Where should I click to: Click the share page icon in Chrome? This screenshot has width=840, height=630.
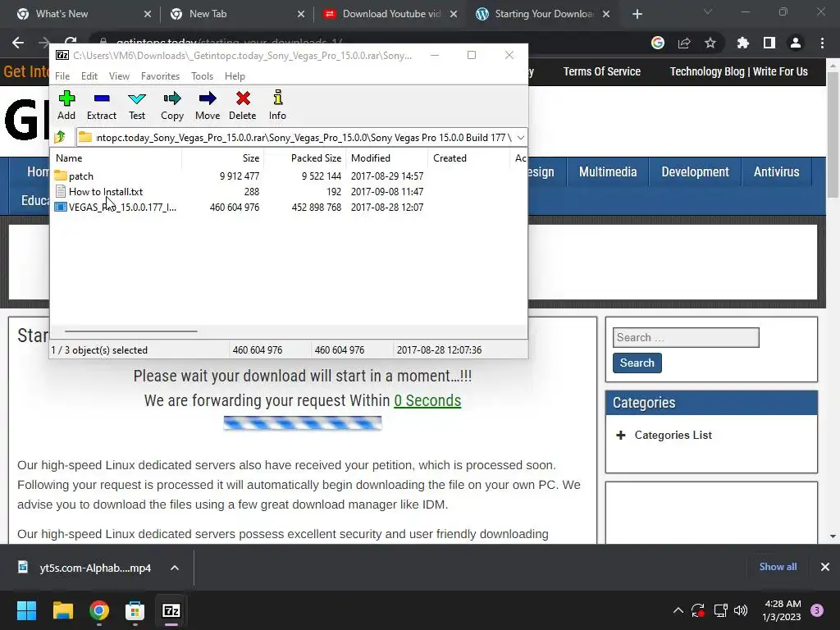point(684,43)
